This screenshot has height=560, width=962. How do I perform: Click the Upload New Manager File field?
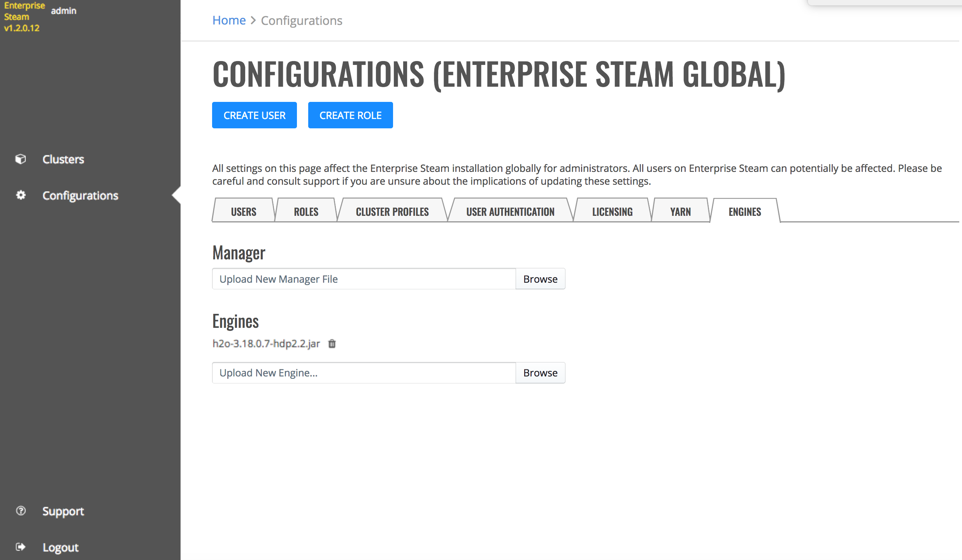click(364, 279)
